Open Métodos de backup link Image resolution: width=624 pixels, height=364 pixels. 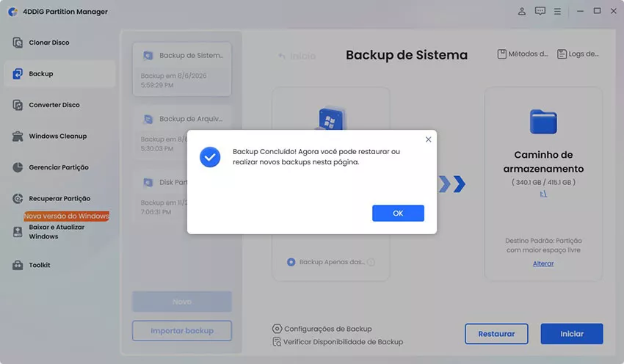click(x=523, y=54)
